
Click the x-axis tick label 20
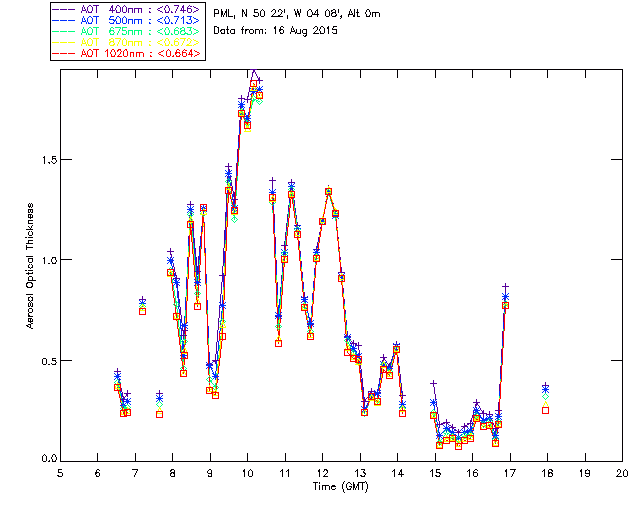(x=622, y=473)
